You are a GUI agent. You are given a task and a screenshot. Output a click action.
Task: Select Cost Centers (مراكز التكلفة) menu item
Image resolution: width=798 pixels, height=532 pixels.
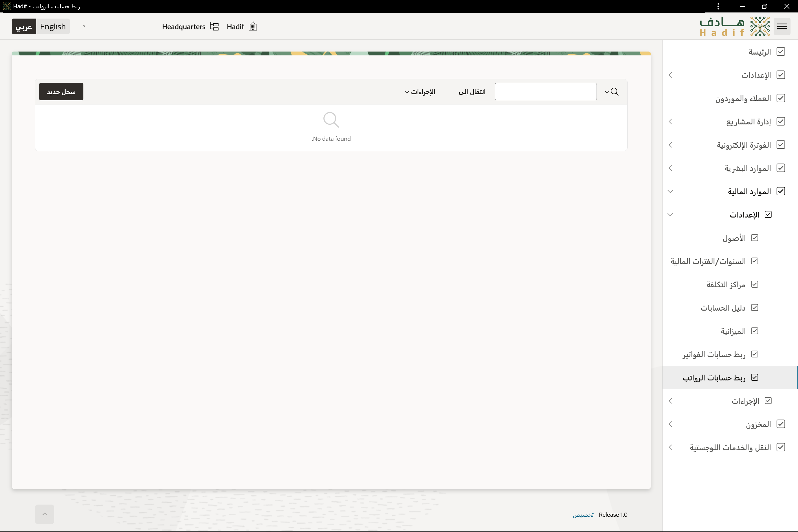(x=726, y=284)
